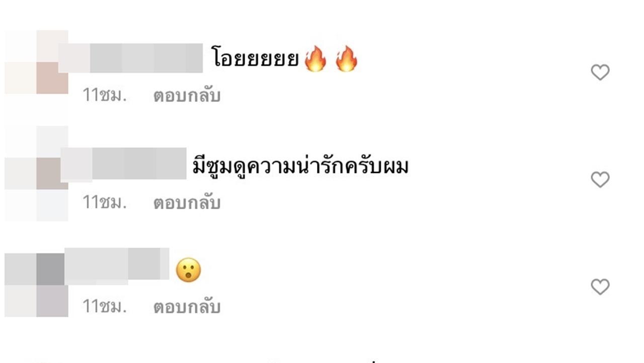Click the 11ชม. timestamp of the first comment
The image size is (644, 363).
(105, 96)
